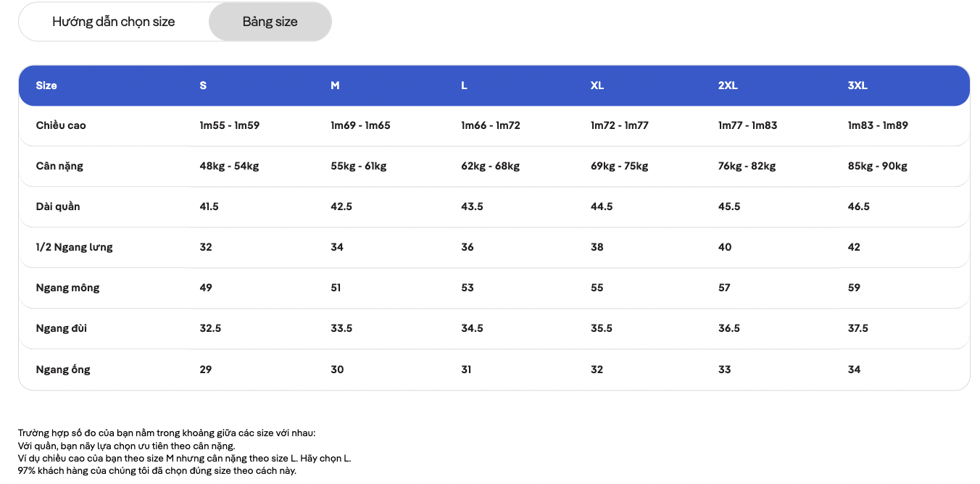Screen dimensions: 980x484
Task: Click the M size column header
Action: (x=335, y=85)
